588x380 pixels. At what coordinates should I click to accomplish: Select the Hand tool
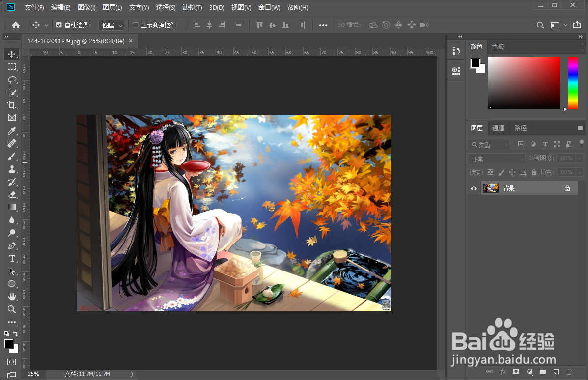(12, 297)
